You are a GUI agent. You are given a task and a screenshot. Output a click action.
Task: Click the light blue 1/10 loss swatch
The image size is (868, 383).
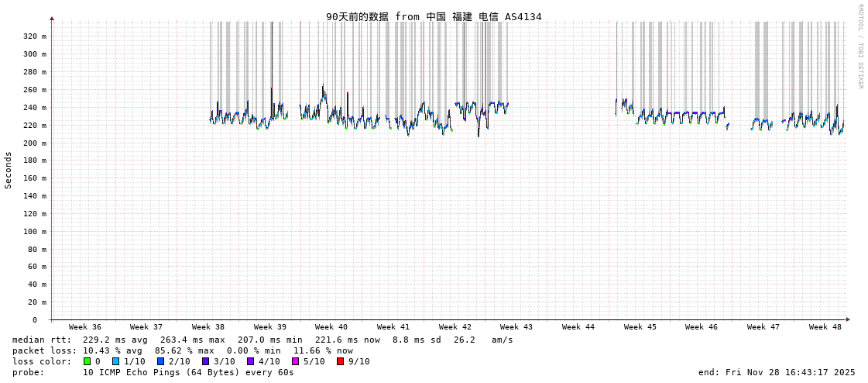116,361
